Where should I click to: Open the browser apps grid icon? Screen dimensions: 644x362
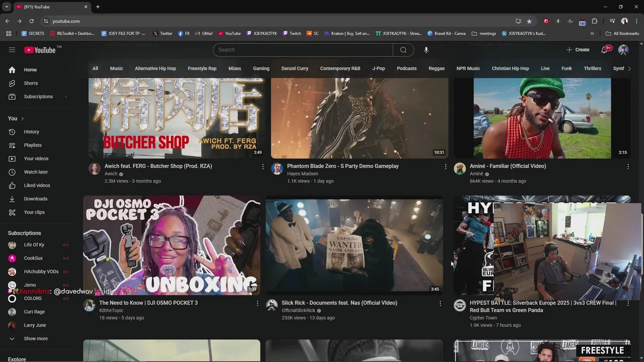click(9, 34)
